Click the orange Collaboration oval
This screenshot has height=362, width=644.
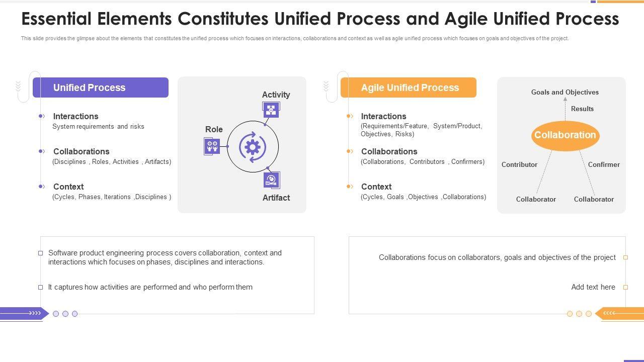coord(565,135)
